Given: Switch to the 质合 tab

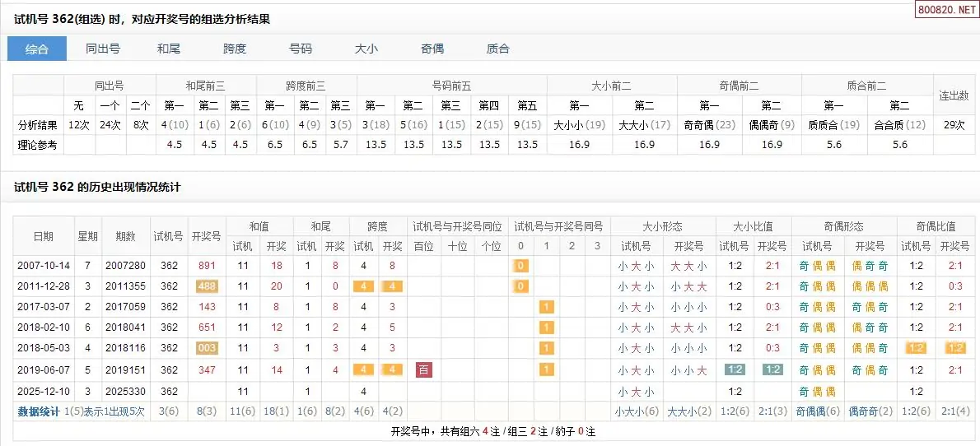Looking at the screenshot, I should click(x=498, y=49).
